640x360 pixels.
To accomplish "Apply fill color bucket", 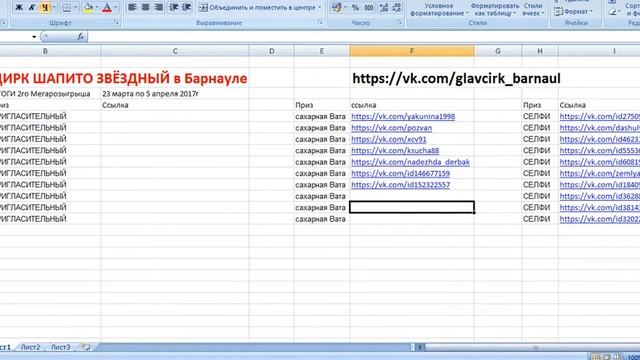I will click(88, 7).
